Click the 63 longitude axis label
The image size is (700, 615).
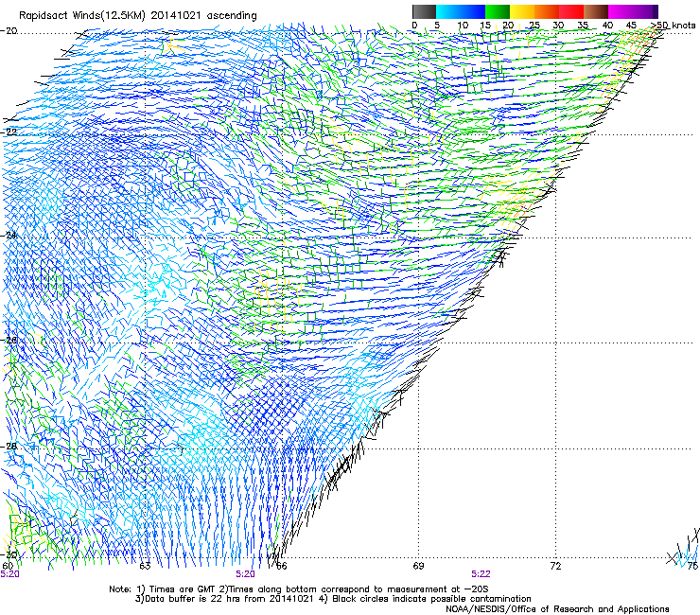pyautogui.click(x=145, y=566)
